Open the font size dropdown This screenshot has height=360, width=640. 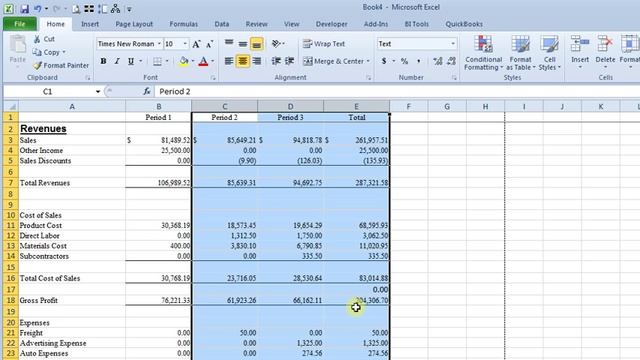[x=185, y=44]
